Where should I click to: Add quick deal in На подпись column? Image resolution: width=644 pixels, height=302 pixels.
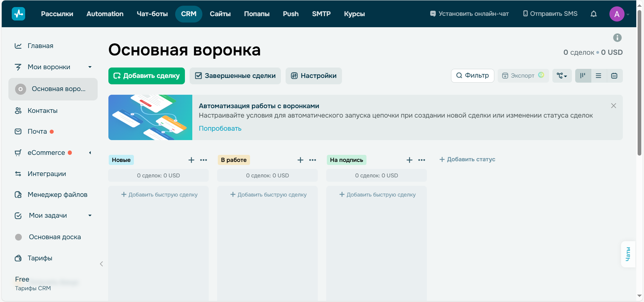coord(378,195)
